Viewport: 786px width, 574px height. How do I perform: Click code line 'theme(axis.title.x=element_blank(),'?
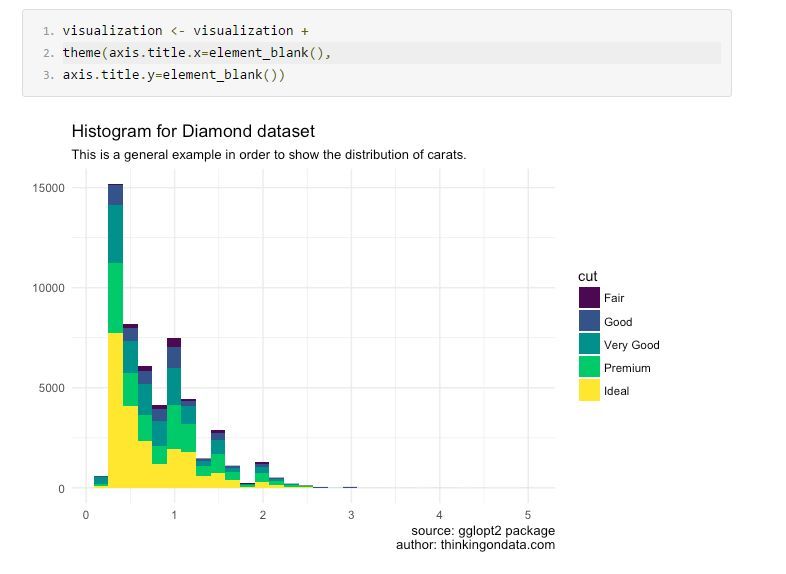click(196, 53)
